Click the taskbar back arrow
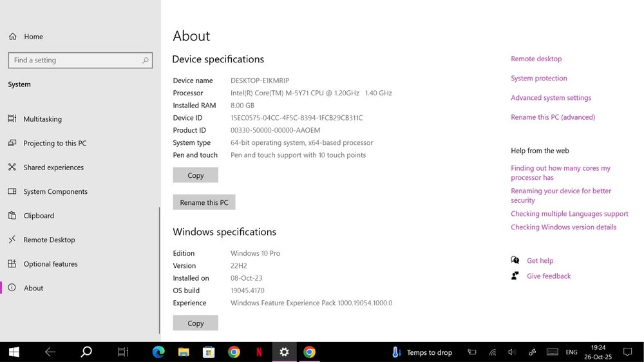Image resolution: width=644 pixels, height=362 pixels. (x=50, y=352)
